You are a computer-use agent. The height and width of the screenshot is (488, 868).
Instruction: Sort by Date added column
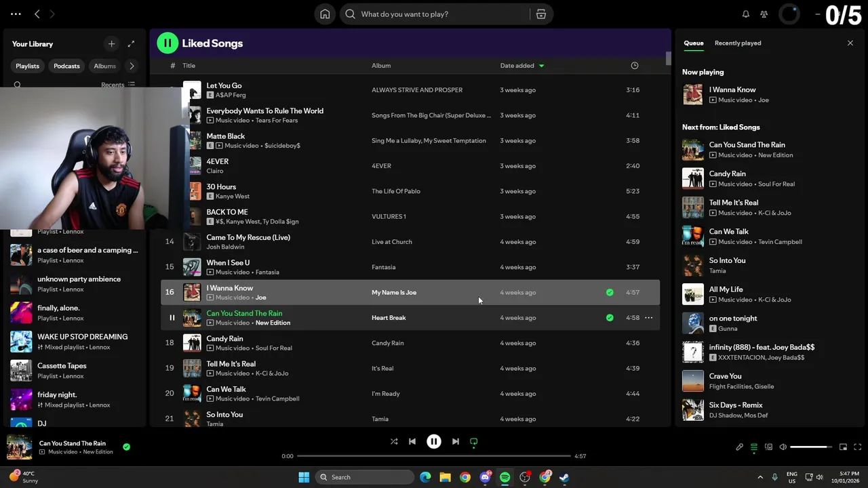(x=522, y=66)
